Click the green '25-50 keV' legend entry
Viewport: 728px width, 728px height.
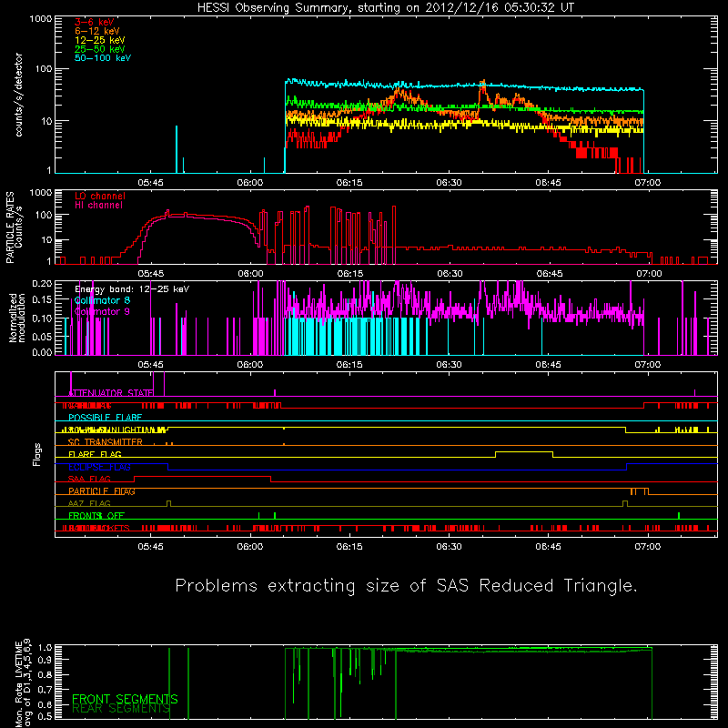click(x=100, y=49)
